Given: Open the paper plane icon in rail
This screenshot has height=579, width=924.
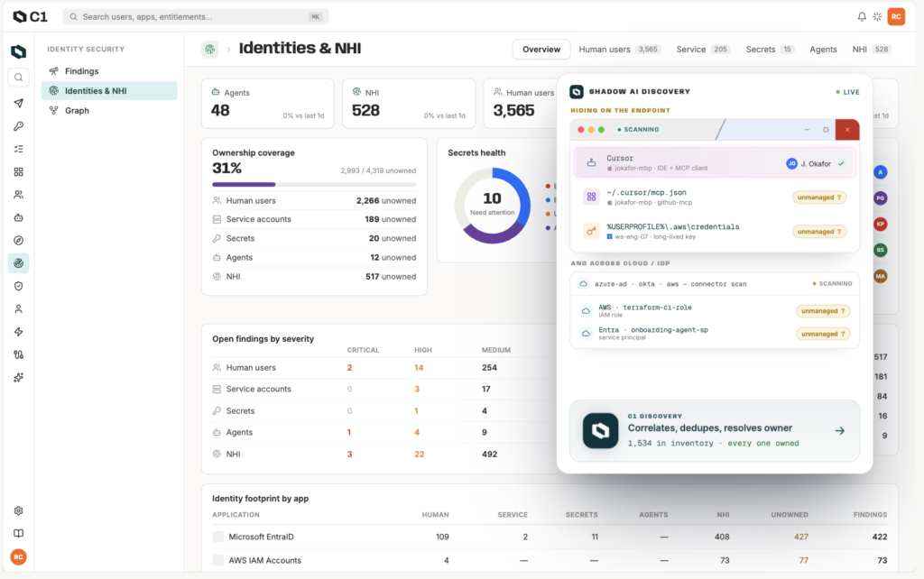Looking at the screenshot, I should [18, 103].
